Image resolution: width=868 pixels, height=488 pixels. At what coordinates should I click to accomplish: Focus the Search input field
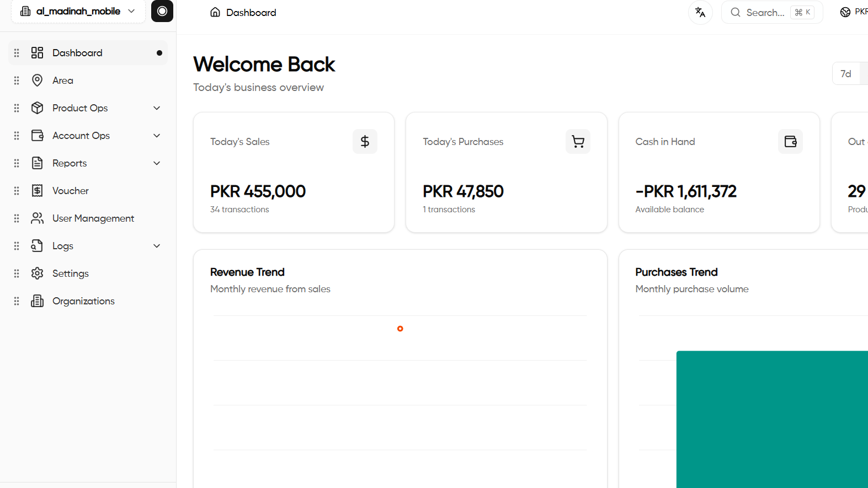[x=765, y=12]
